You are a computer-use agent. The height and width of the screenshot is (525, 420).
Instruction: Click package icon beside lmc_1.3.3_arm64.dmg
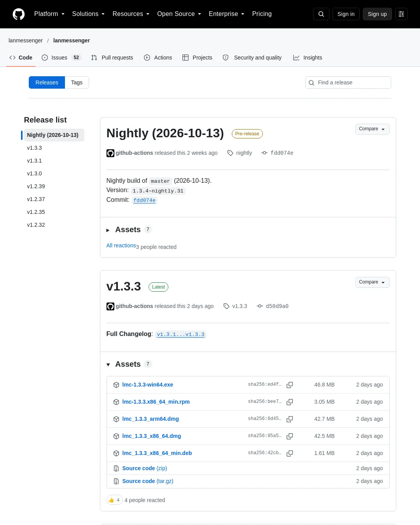pos(116,419)
